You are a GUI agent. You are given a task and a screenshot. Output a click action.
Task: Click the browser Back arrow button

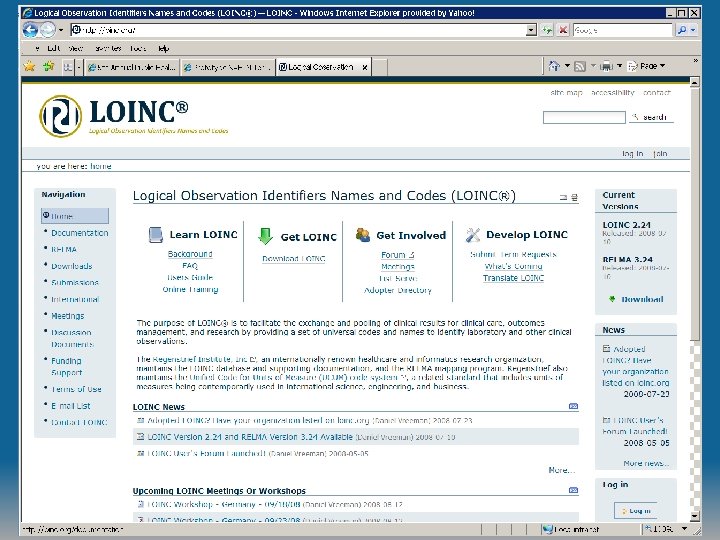point(30,30)
